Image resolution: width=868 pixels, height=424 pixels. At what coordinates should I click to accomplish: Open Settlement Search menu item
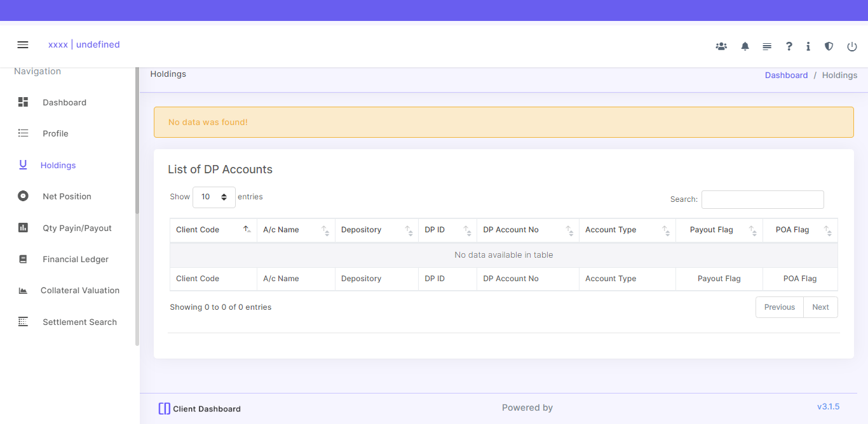coord(79,322)
